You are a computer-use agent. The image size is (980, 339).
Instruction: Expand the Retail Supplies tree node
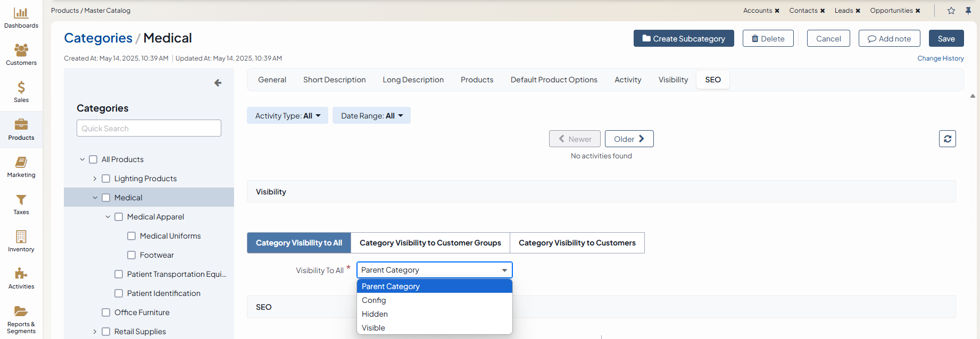(95, 332)
